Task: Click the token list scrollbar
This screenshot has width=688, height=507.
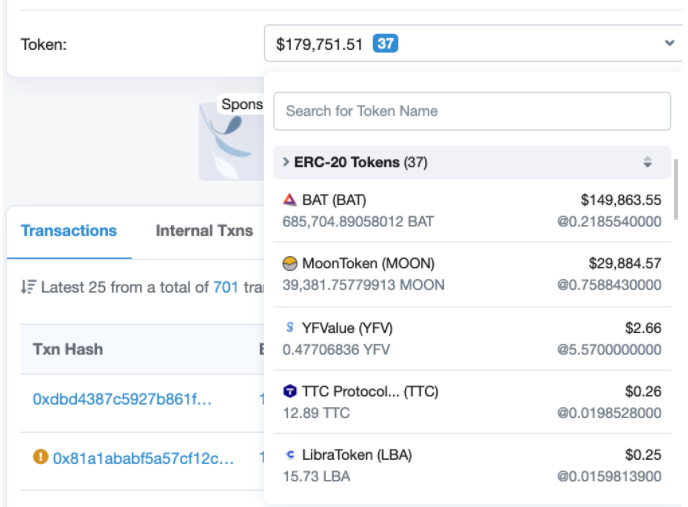Action: 677,190
